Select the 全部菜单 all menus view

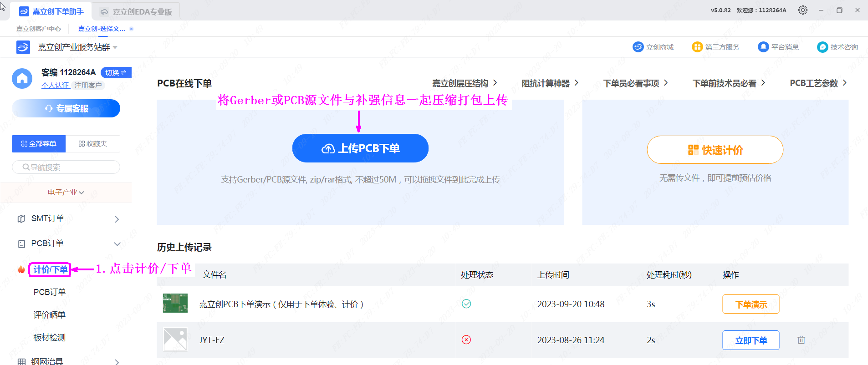click(x=39, y=144)
